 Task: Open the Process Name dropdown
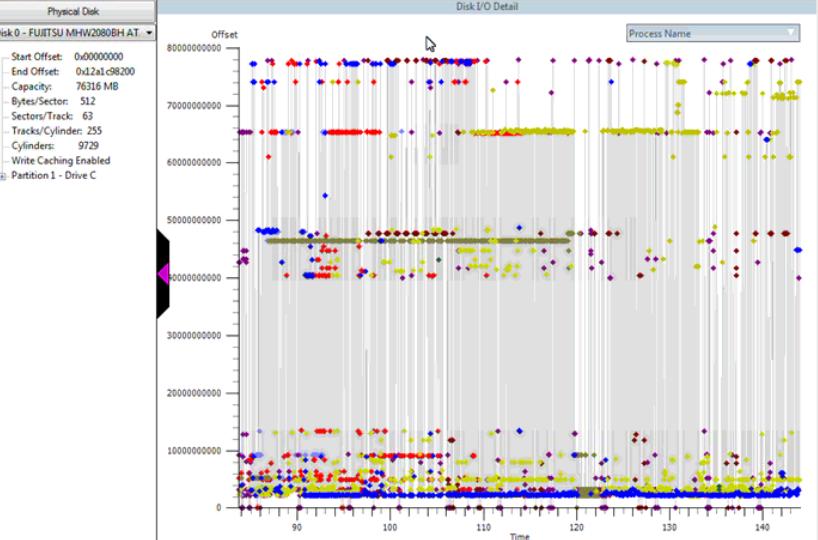click(x=713, y=34)
